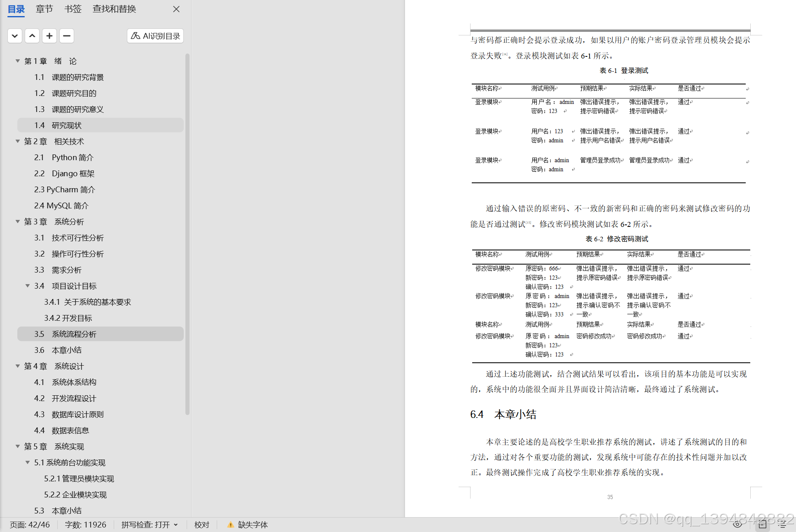The width and height of the screenshot is (796, 532).
Task: Open the 查找和替换 tab
Action: coord(114,9)
